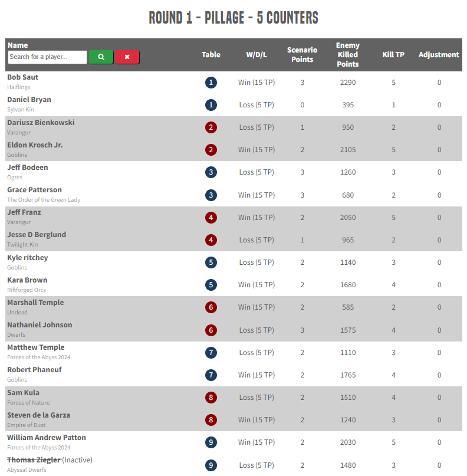
Task: Open inactive player Thomas Ziegler
Action: 34,460
